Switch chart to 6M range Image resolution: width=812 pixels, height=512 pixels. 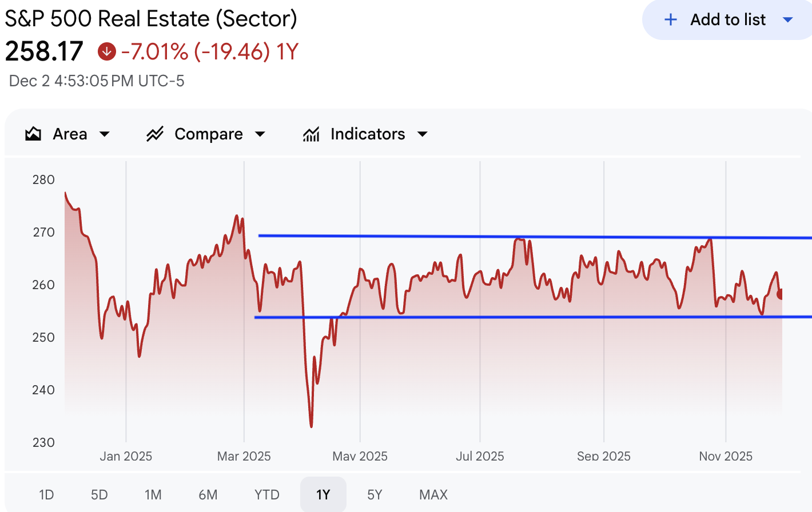point(208,494)
